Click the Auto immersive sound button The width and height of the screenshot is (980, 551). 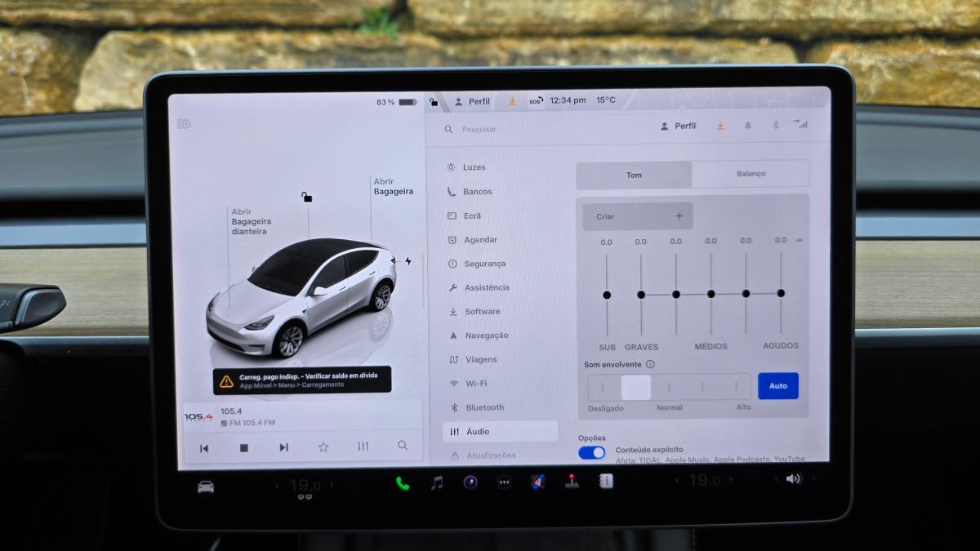[778, 386]
